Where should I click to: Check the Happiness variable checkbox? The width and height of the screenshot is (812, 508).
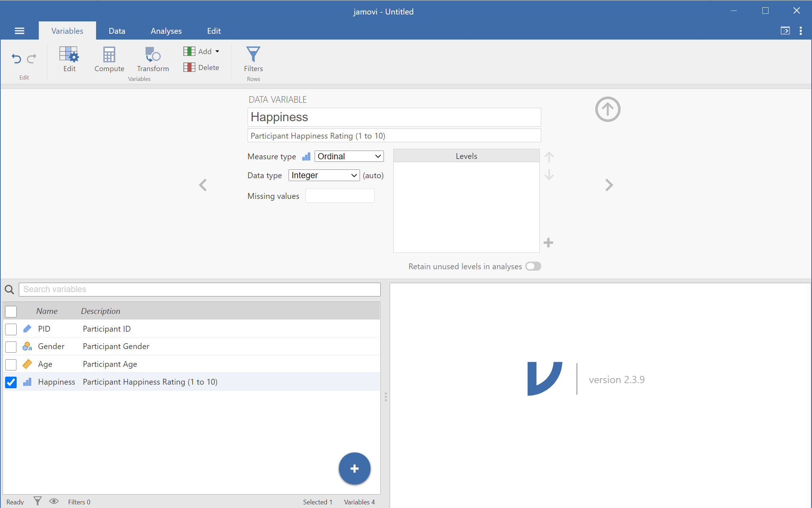11,382
